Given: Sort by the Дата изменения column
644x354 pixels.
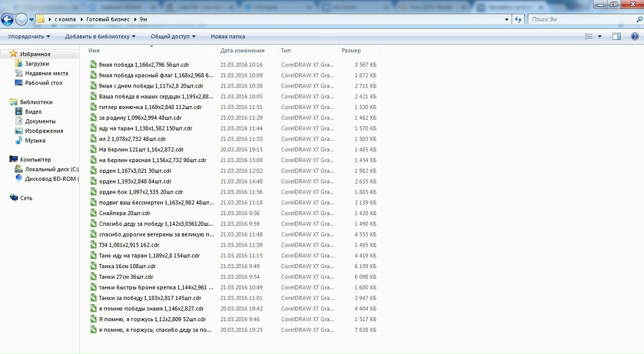Looking at the screenshot, I should pos(241,51).
